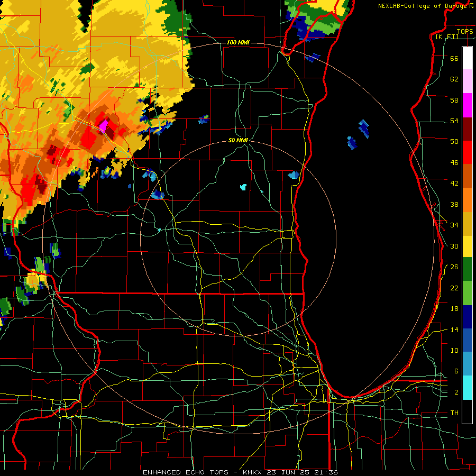
Task: Click the '[K FT]' units label
Action: [447, 37]
